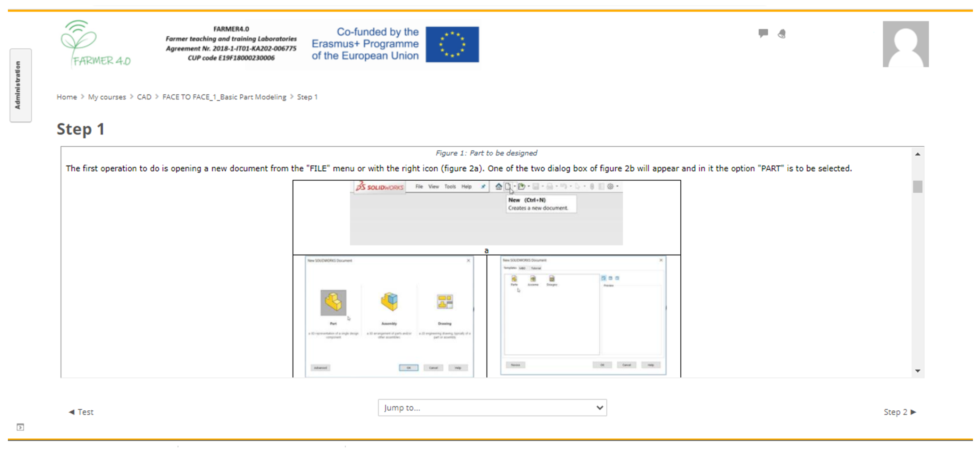Go to next activity Step 2
Screen dimensions: 980x449
895,412
